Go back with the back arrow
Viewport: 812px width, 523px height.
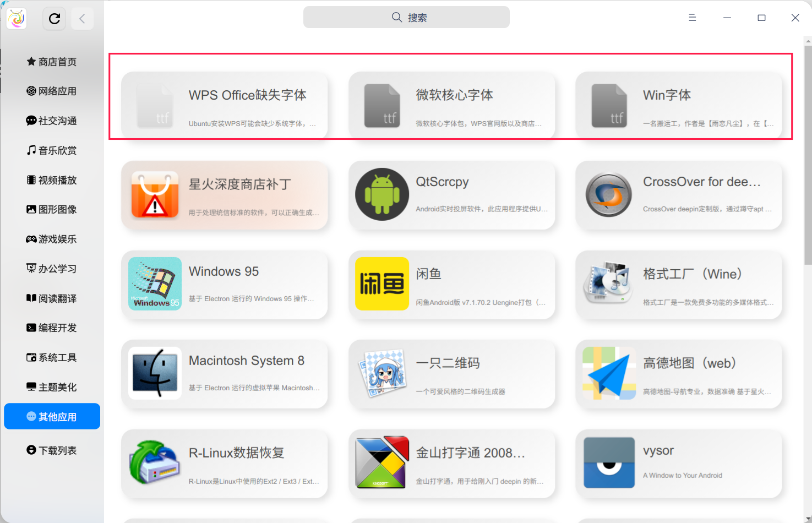coord(83,18)
